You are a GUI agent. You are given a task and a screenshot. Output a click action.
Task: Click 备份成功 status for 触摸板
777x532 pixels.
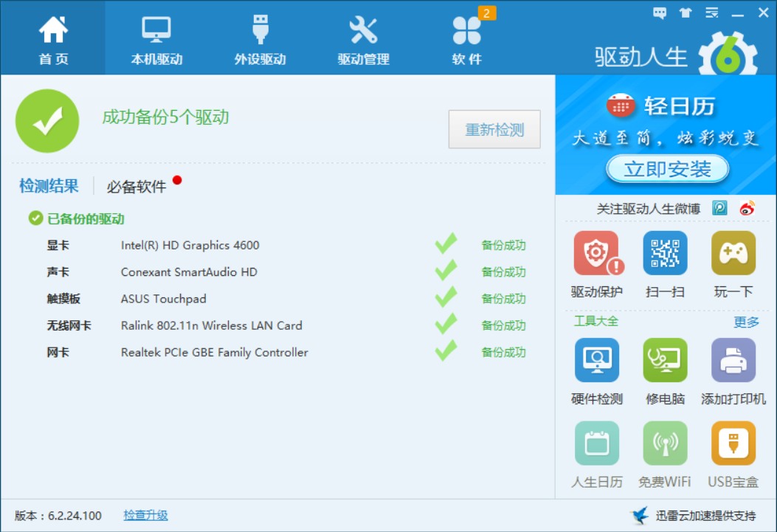(x=503, y=299)
